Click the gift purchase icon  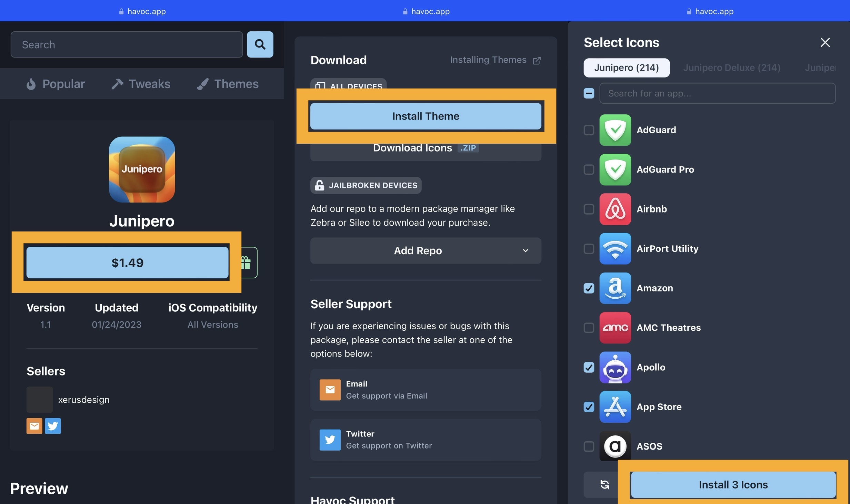click(x=246, y=263)
